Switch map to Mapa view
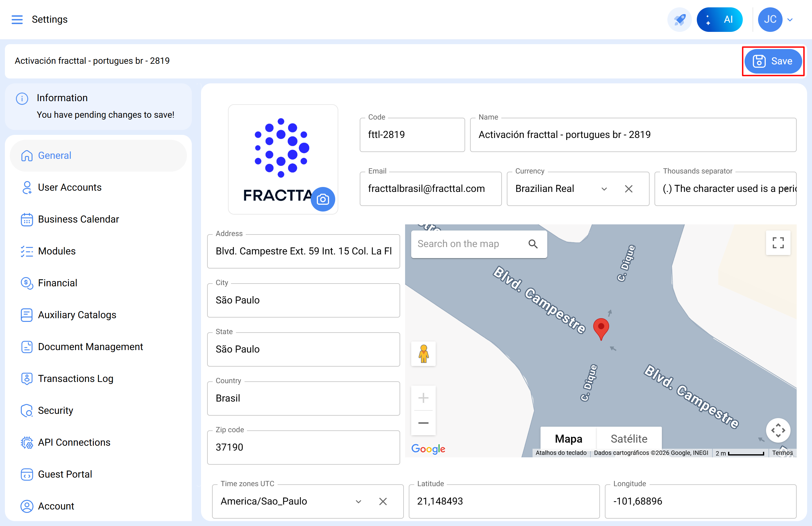The width and height of the screenshot is (812, 526). (x=568, y=438)
